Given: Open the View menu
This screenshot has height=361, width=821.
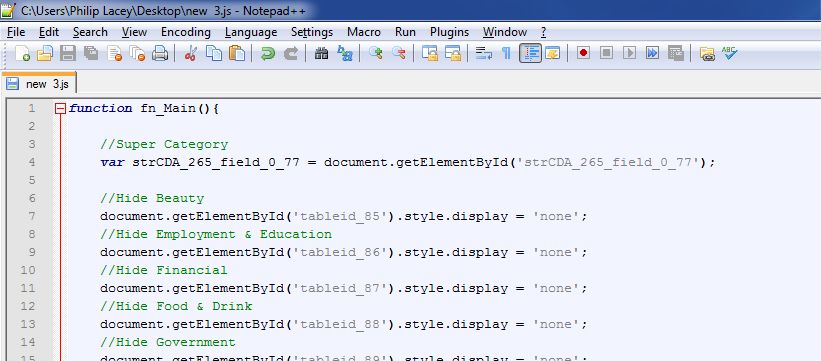Looking at the screenshot, I should (x=134, y=32).
